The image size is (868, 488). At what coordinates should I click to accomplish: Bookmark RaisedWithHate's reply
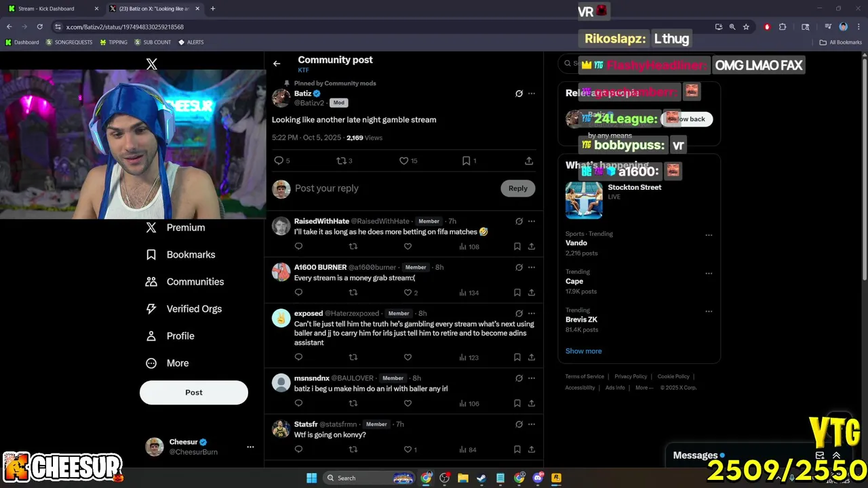[x=517, y=247]
